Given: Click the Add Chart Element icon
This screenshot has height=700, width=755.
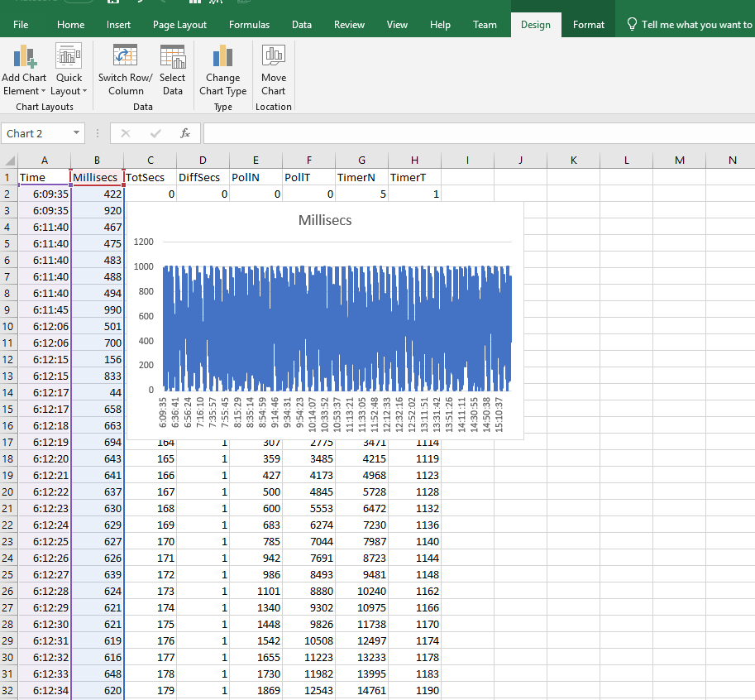Looking at the screenshot, I should [x=24, y=57].
